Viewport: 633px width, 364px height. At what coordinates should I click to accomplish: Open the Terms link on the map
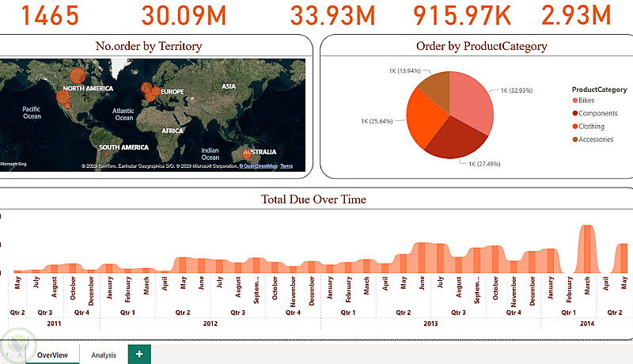click(x=286, y=166)
